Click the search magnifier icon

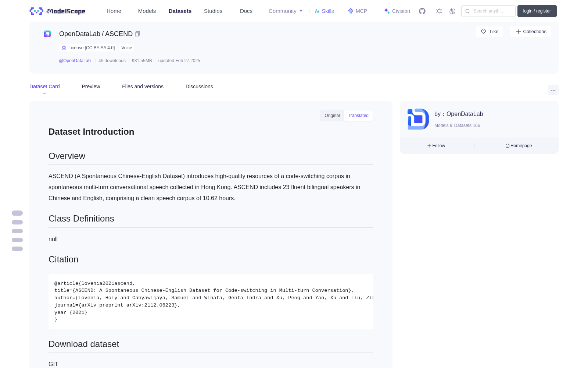coord(468,11)
